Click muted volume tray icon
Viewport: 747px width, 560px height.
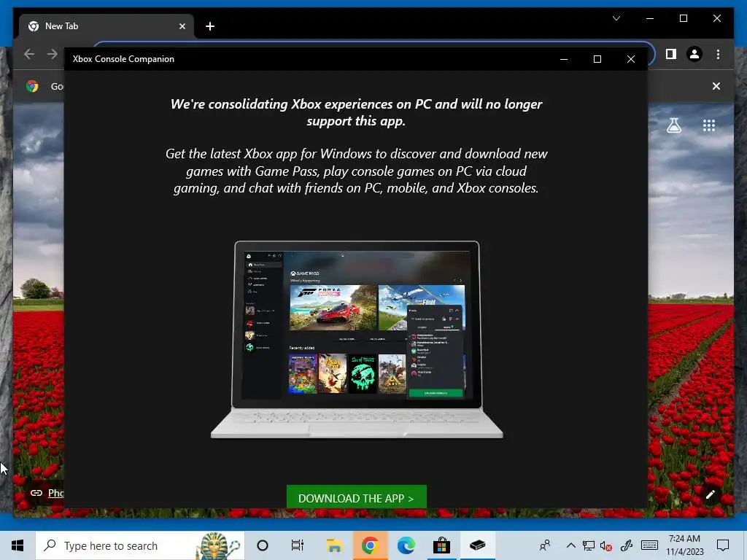click(x=606, y=545)
